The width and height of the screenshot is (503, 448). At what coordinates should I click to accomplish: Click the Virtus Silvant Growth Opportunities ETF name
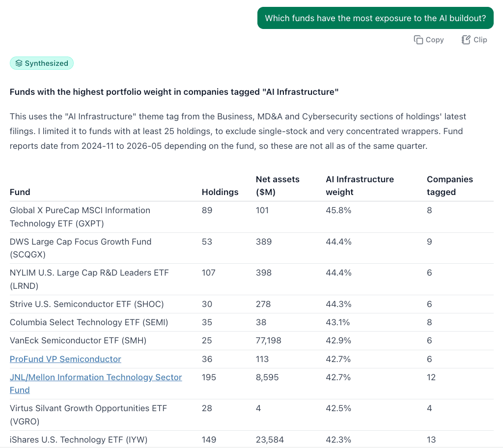point(88,415)
